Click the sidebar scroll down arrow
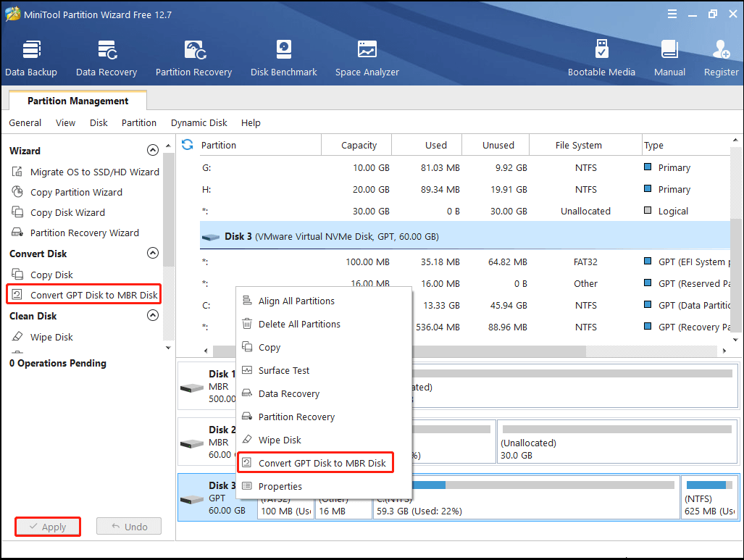The height and width of the screenshot is (560, 744). (168, 348)
